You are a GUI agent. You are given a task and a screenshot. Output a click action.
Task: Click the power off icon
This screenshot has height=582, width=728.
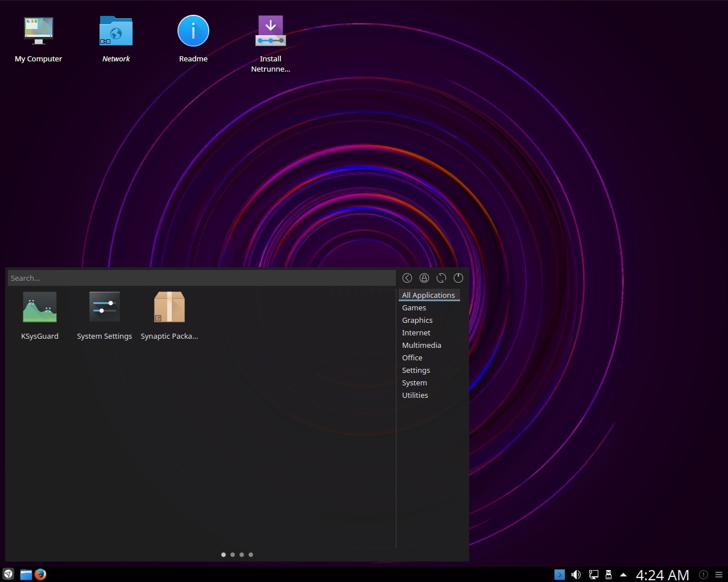click(x=458, y=278)
